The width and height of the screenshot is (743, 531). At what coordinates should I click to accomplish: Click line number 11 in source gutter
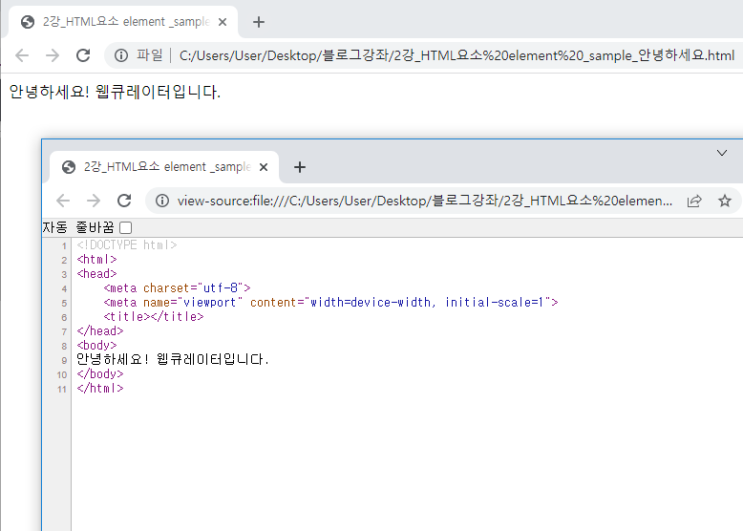pyautogui.click(x=62, y=389)
